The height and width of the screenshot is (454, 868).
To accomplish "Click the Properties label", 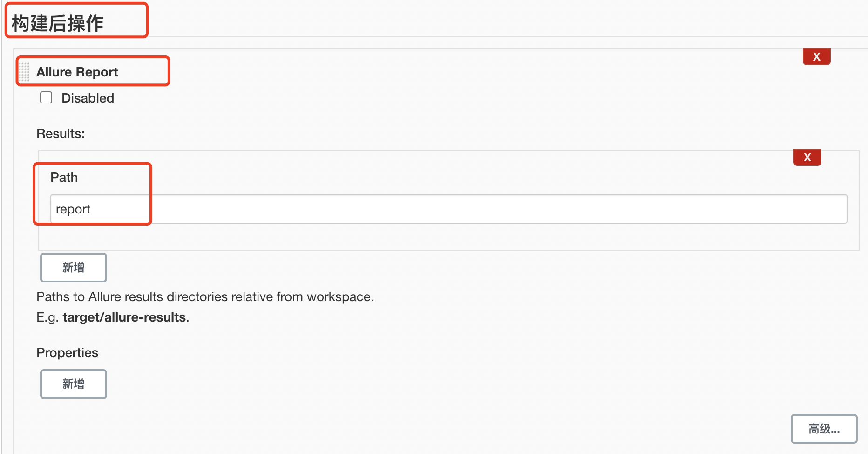I will click(67, 353).
